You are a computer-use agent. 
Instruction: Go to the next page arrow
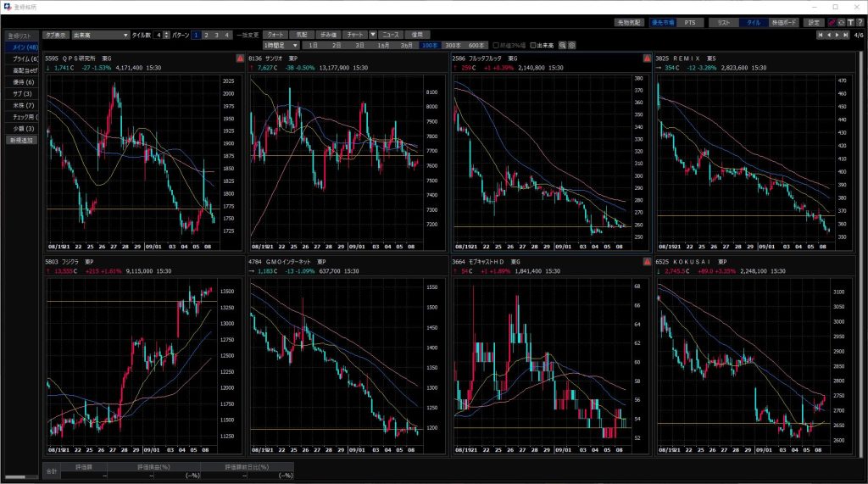click(x=838, y=35)
